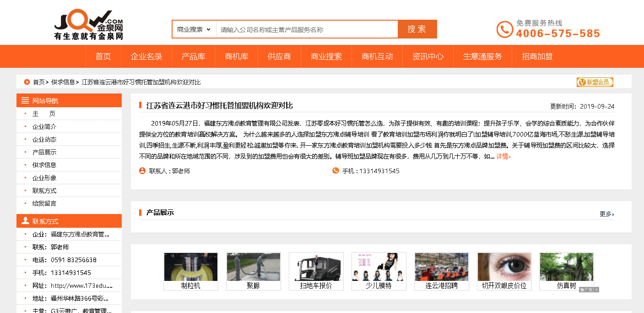Open the 供应商 navigation tab

(x=279, y=56)
